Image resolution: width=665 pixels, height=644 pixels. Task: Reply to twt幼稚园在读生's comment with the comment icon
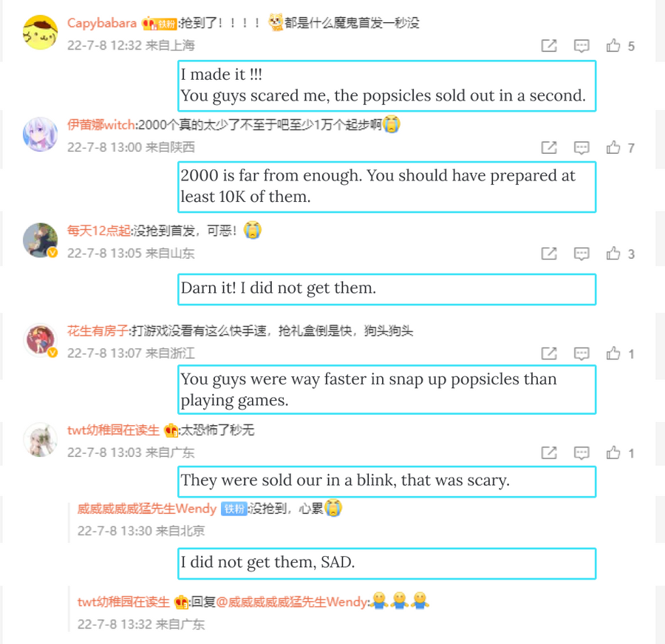coord(582,453)
